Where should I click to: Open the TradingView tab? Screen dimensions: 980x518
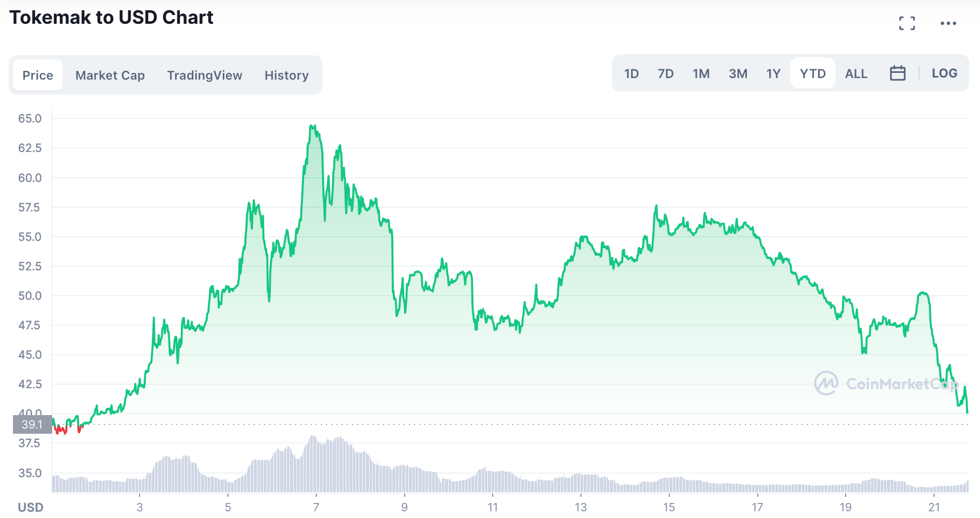pyautogui.click(x=205, y=75)
